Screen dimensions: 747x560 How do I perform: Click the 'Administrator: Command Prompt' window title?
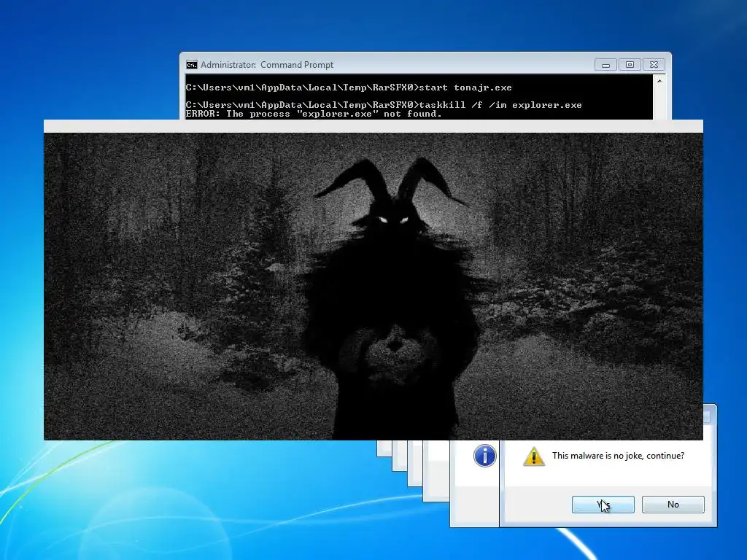click(267, 65)
